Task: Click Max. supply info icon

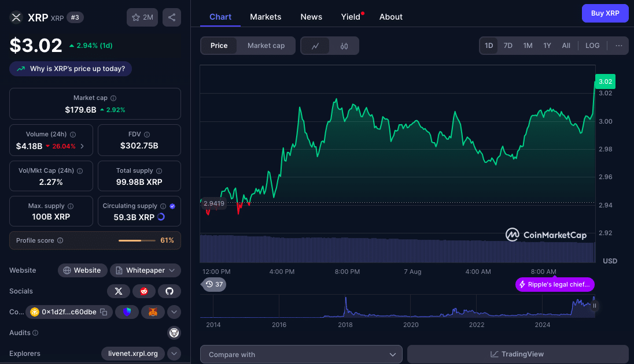Action: (71, 206)
